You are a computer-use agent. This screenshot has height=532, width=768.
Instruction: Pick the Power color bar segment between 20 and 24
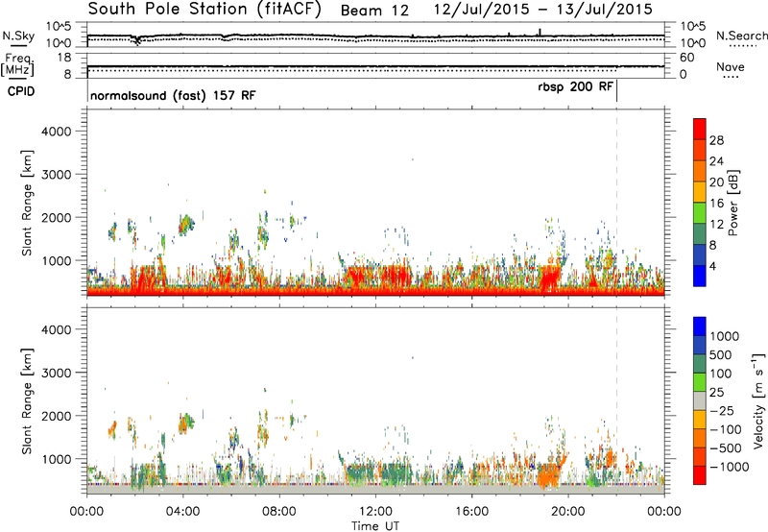(700, 171)
